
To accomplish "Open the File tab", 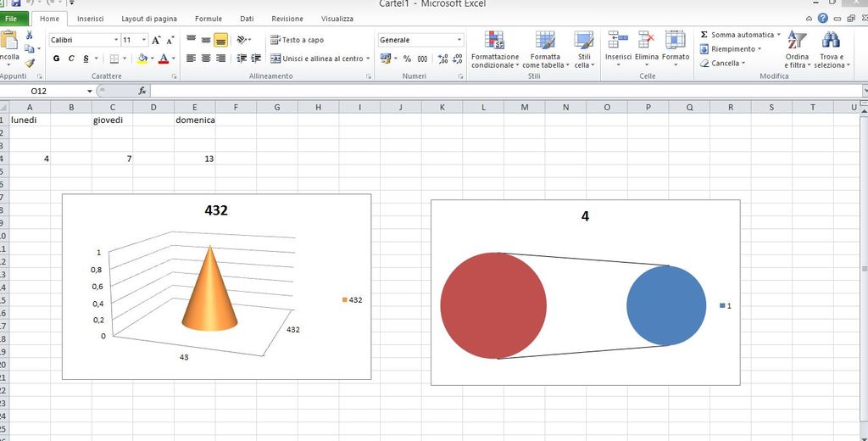I will click(11, 19).
